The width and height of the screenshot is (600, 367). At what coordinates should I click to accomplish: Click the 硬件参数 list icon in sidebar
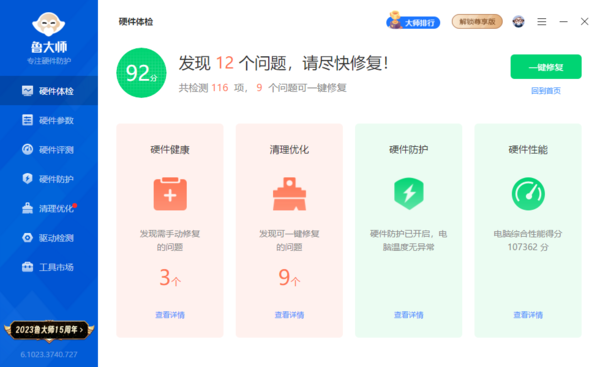click(x=27, y=120)
